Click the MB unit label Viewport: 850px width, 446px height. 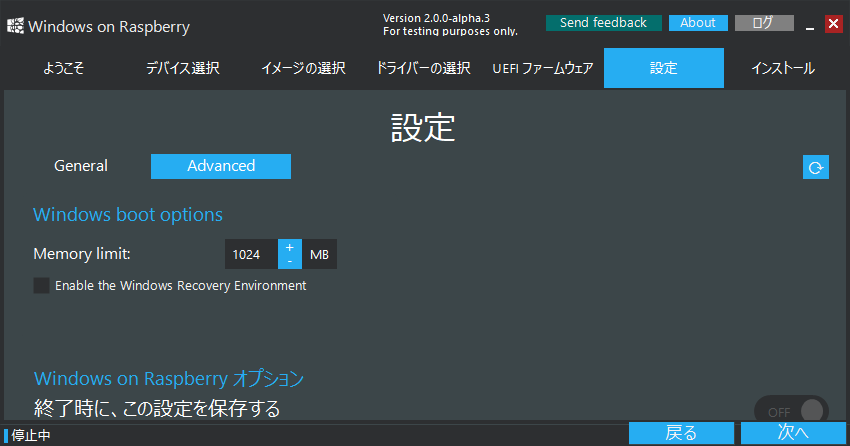pos(319,254)
